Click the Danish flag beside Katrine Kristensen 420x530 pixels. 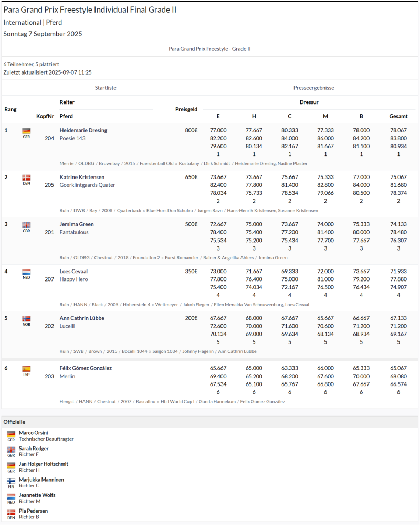tap(26, 178)
